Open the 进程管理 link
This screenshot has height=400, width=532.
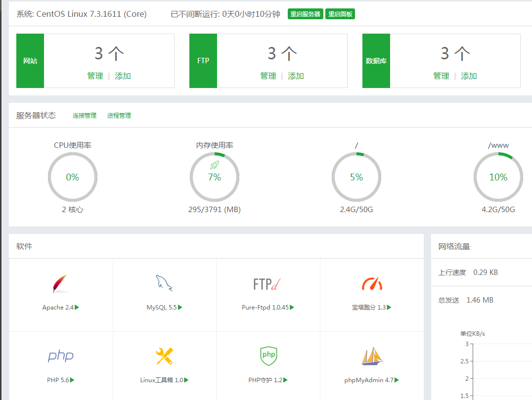(x=119, y=116)
